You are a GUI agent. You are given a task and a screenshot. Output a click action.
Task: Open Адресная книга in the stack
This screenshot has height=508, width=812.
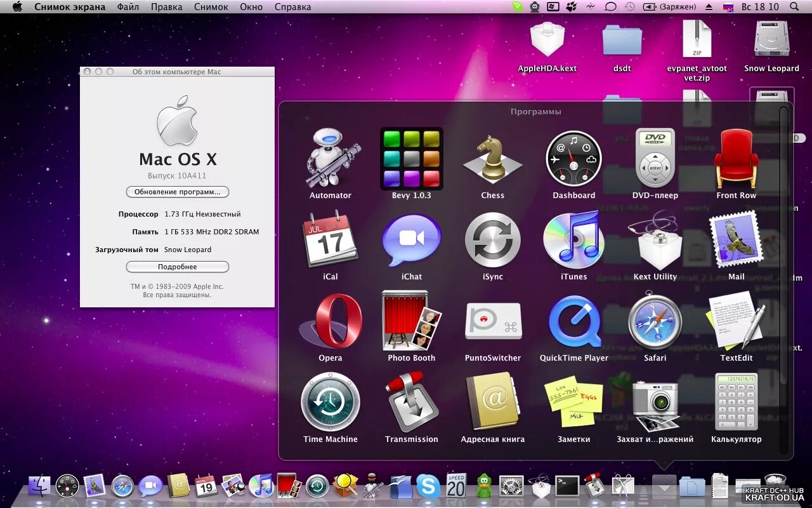pos(492,402)
